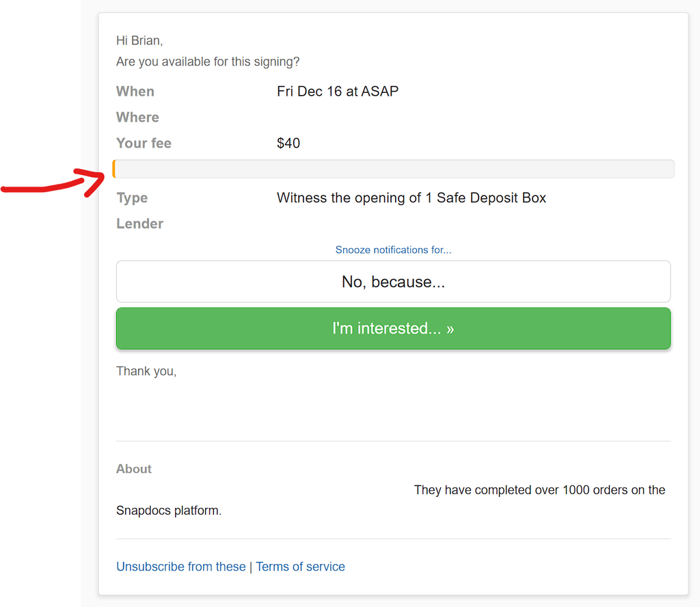Select the "When" field label
Viewport: 700px width, 607px height.
[135, 92]
